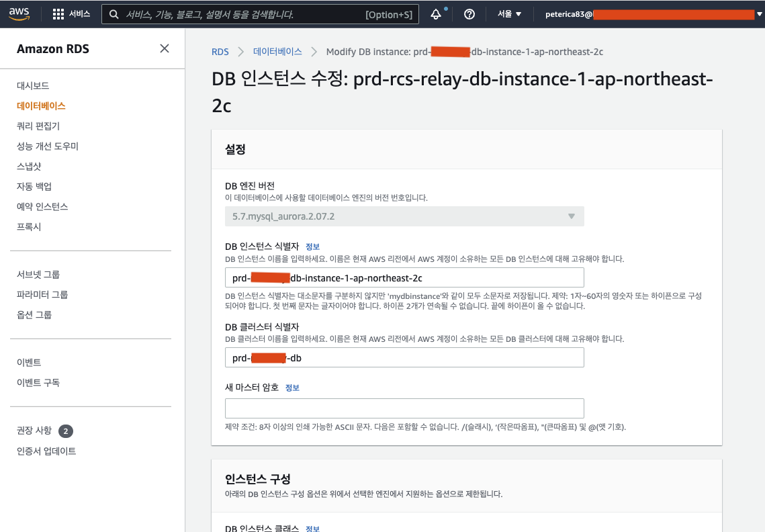Open 대시보드 in the sidebar
765x532 pixels.
[33, 85]
